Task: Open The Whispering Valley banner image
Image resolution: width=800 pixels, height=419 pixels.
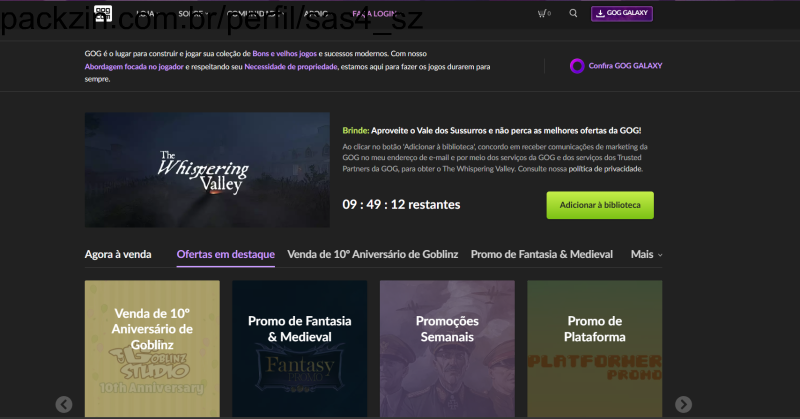Action: tap(206, 169)
